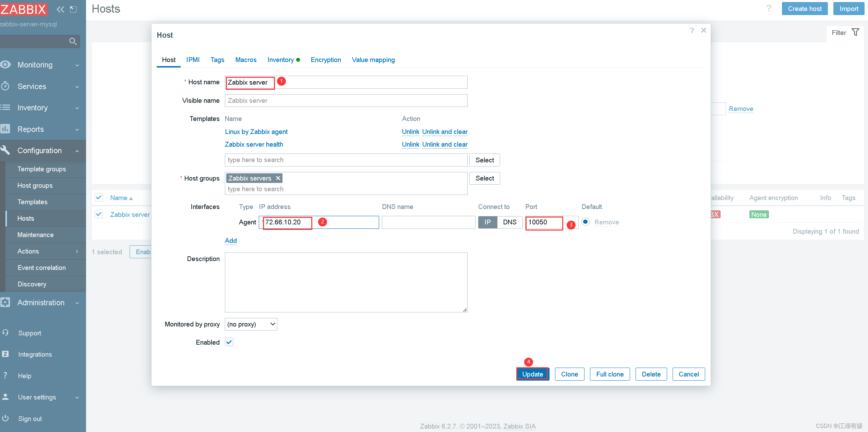Switch Connect to option to DNS
Screen dimensions: 868x432
(510, 222)
